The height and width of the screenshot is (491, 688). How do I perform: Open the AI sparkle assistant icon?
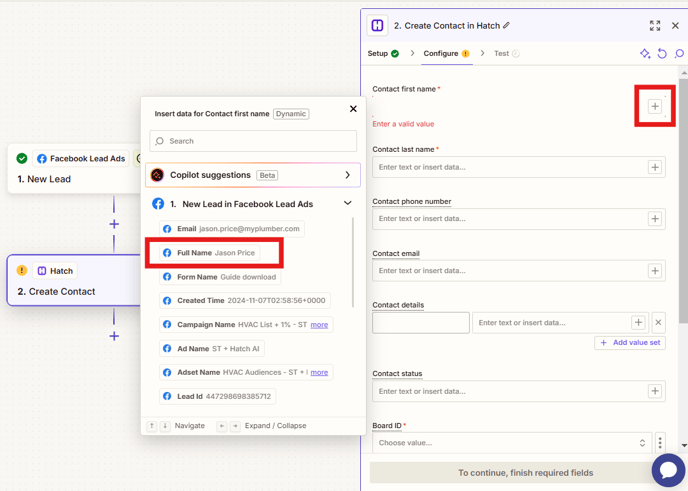click(644, 54)
